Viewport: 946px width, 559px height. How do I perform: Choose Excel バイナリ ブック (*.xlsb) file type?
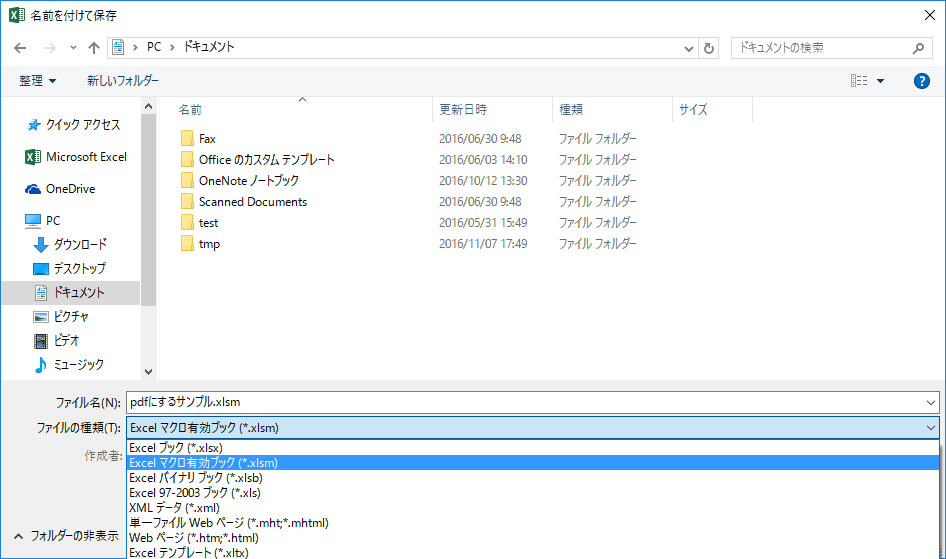pyautogui.click(x=533, y=478)
